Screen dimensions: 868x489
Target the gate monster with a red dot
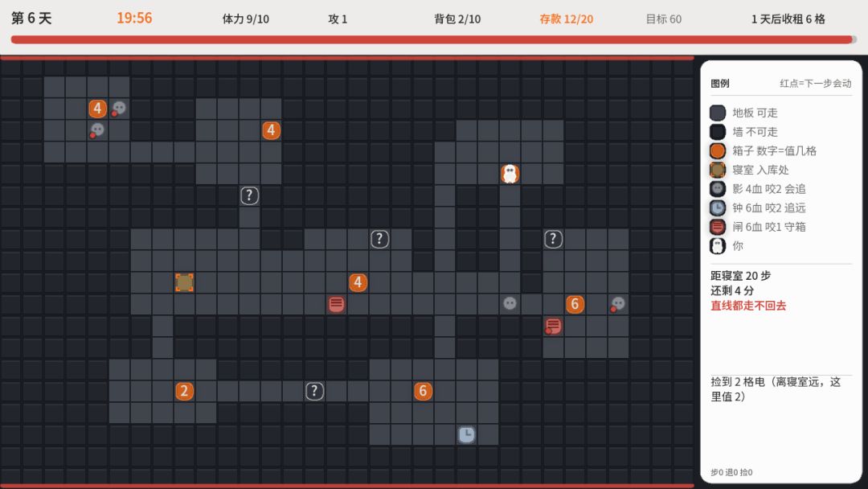click(x=553, y=327)
